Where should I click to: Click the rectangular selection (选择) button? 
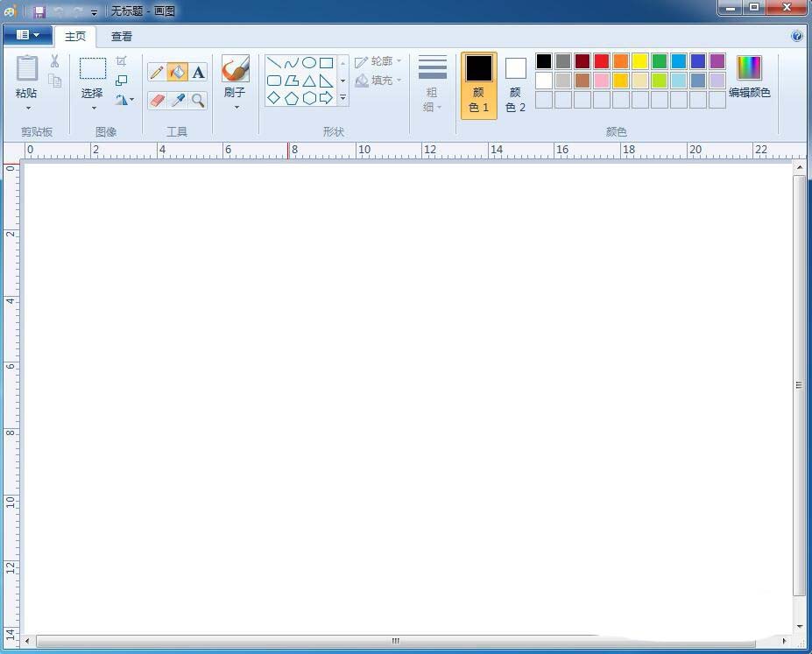point(93,68)
